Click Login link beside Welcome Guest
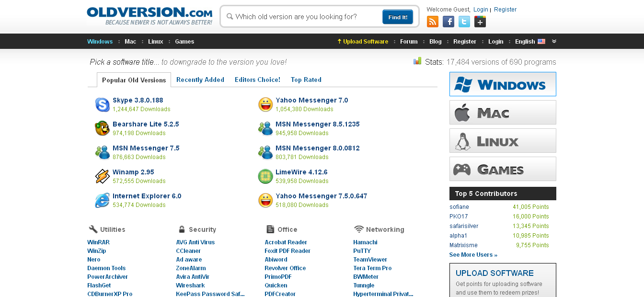Image resolution: width=644 pixels, height=297 pixels. [x=481, y=10]
